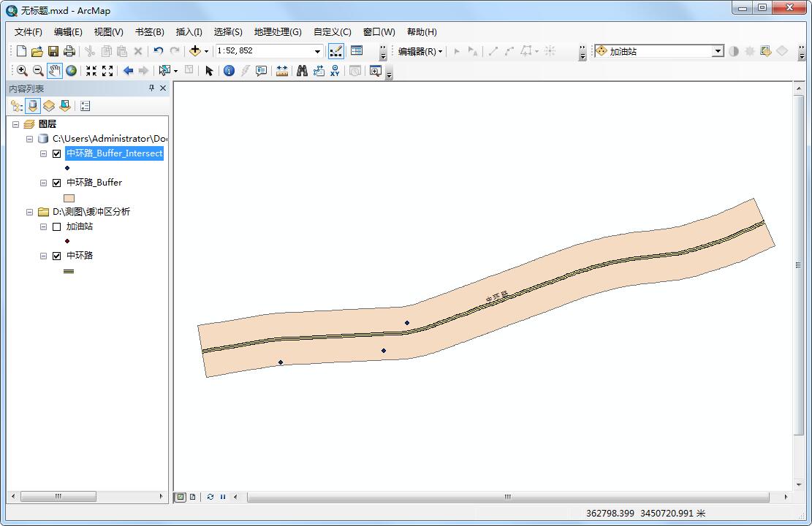Choose the Select Features tool
Image resolution: width=812 pixels, height=526 pixels.
pyautogui.click(x=164, y=70)
